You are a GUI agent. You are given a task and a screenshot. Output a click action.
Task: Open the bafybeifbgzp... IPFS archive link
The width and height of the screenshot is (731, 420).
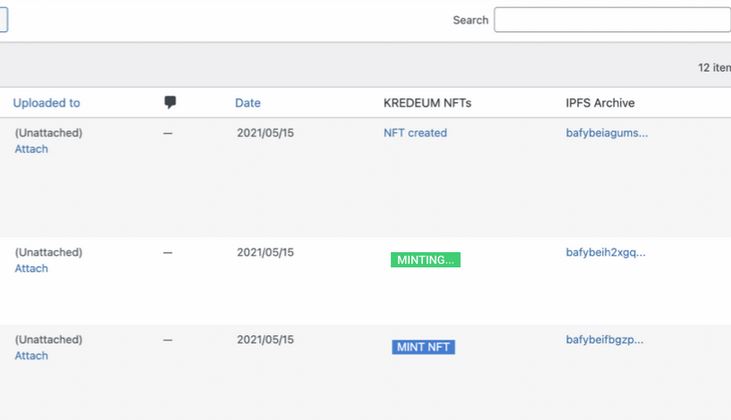pyautogui.click(x=604, y=339)
